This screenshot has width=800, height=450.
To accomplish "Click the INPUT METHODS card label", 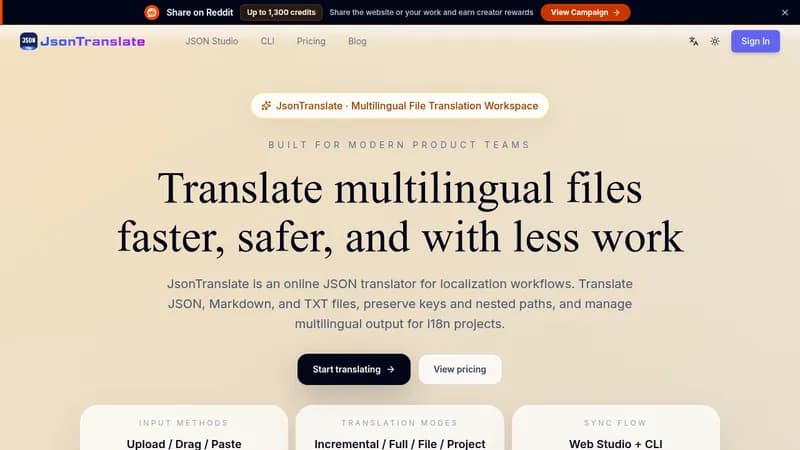I will pos(184,423).
